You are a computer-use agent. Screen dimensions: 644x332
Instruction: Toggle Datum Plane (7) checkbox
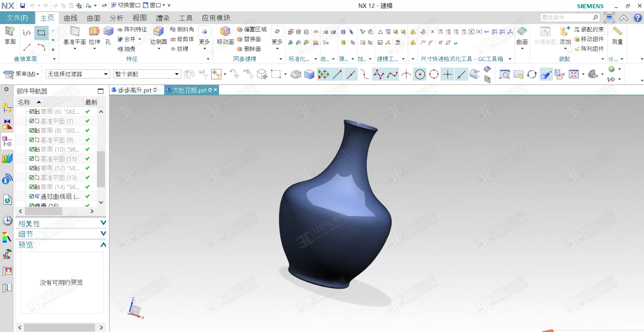click(32, 121)
